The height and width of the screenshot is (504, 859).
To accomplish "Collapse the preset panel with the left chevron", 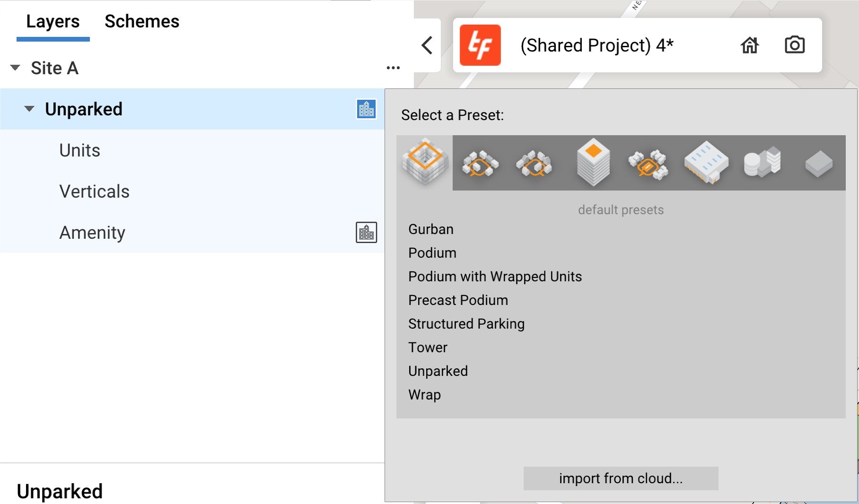I will (x=426, y=46).
